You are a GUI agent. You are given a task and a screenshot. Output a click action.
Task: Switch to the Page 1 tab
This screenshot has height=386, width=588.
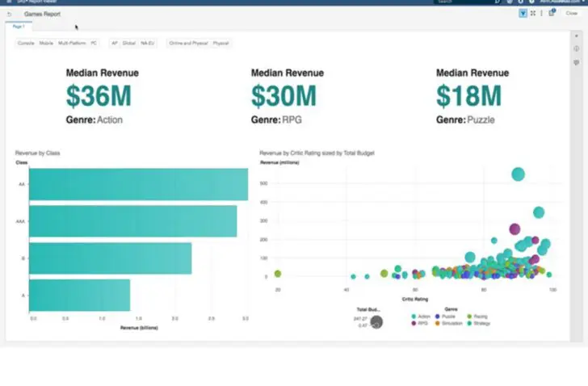(19, 27)
